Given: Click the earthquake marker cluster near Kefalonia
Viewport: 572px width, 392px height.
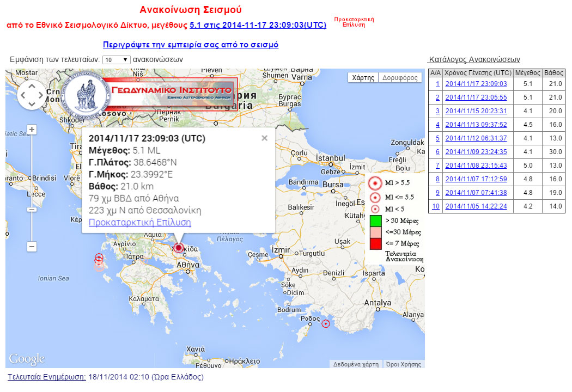Looking at the screenshot, I should coord(99,261).
